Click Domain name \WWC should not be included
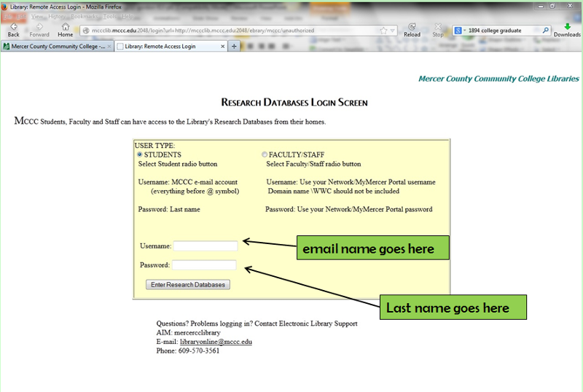Screen dimensions: 583x392 click(334, 191)
